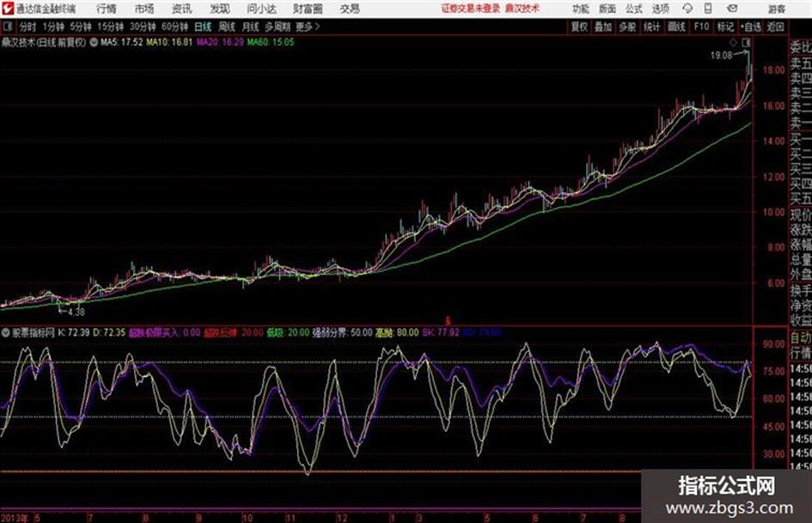This screenshot has height=523, width=812.
Task: Click the diamond icon above the chart
Action: 733,42
